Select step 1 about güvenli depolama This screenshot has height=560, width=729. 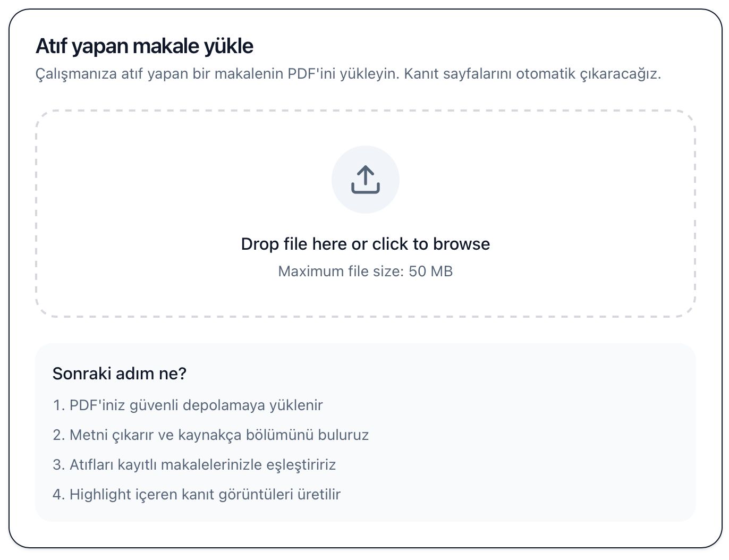(x=188, y=405)
